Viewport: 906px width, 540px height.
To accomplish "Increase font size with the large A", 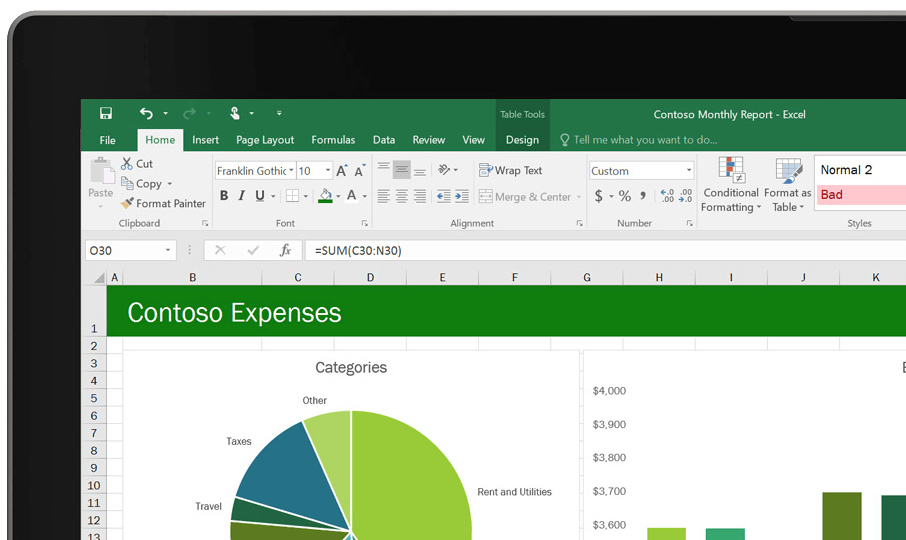I will [x=341, y=171].
